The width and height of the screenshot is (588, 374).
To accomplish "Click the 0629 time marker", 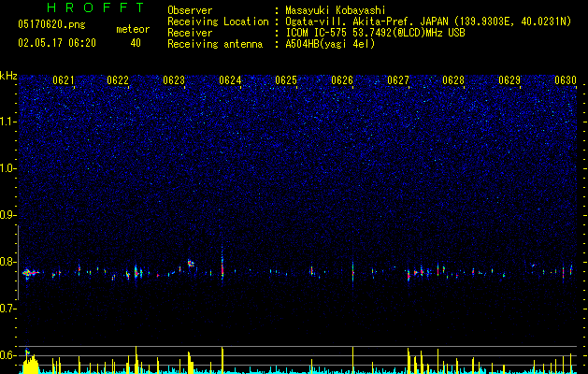I will pos(509,80).
